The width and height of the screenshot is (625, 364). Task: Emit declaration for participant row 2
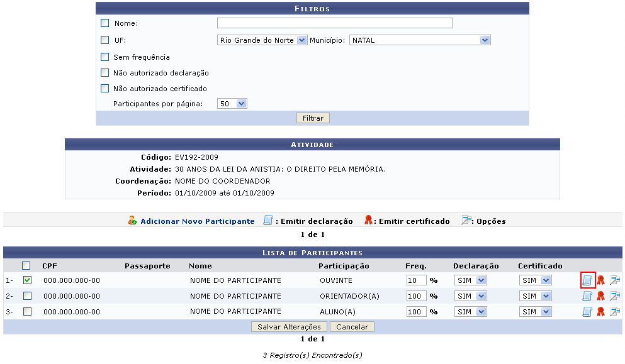point(587,296)
